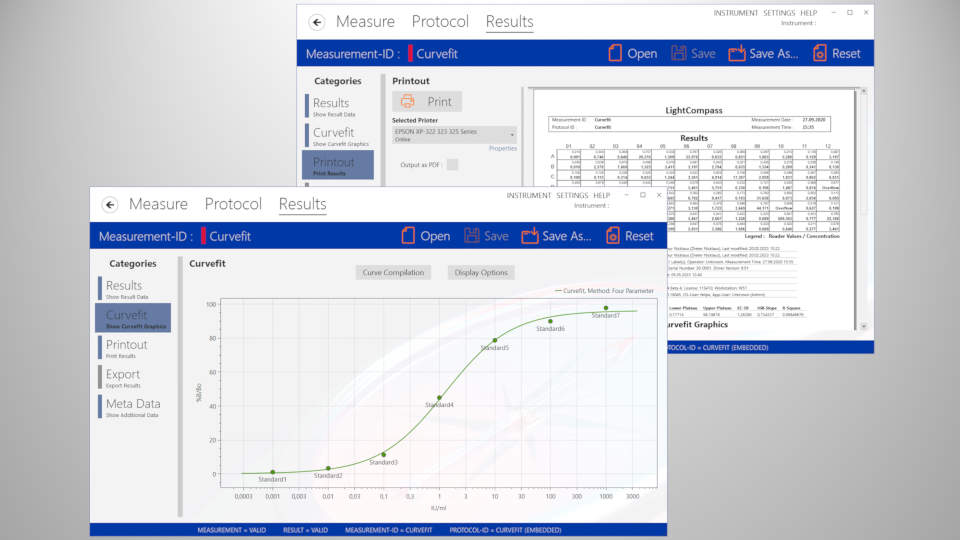The image size is (960, 540).
Task: Click the Reset icon in the Curvefit window
Action: tap(613, 236)
